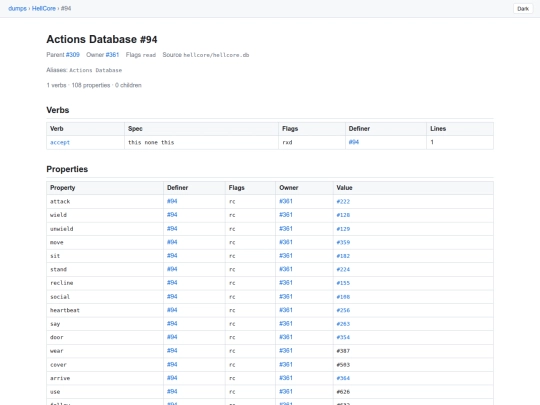Open owner #361 in door row
Image resolution: width=540 pixels, height=405 pixels.
click(x=286, y=337)
